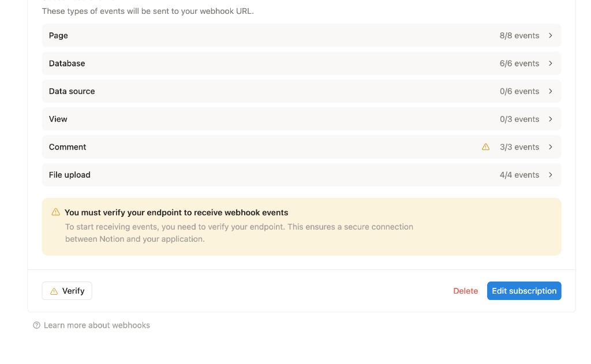591x364 pixels.
Task: Open Edit subscription
Action: [x=524, y=291]
